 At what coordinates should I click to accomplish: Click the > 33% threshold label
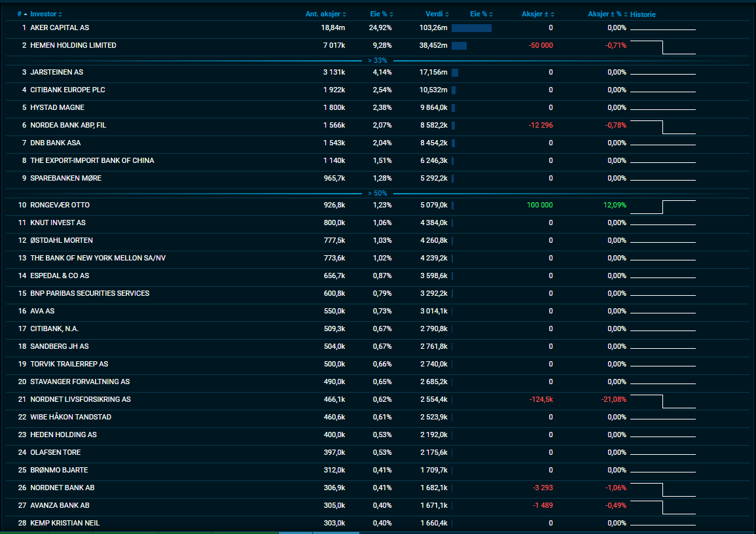tap(378, 61)
